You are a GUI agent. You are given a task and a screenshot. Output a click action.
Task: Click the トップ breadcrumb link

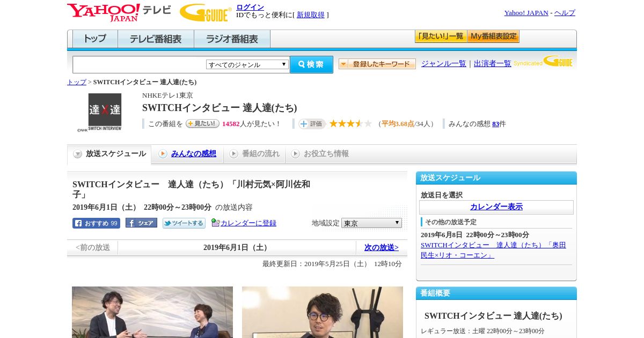(77, 82)
